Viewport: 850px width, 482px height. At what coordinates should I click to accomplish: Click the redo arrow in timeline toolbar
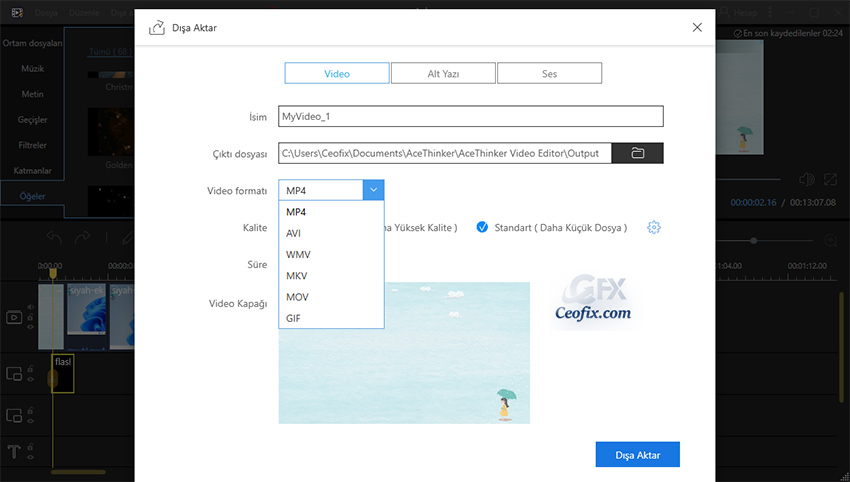(82, 237)
